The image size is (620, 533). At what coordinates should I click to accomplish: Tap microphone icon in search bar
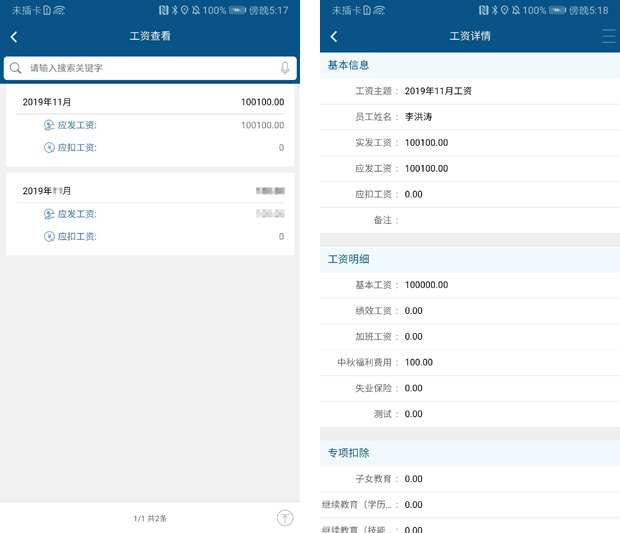coord(285,68)
